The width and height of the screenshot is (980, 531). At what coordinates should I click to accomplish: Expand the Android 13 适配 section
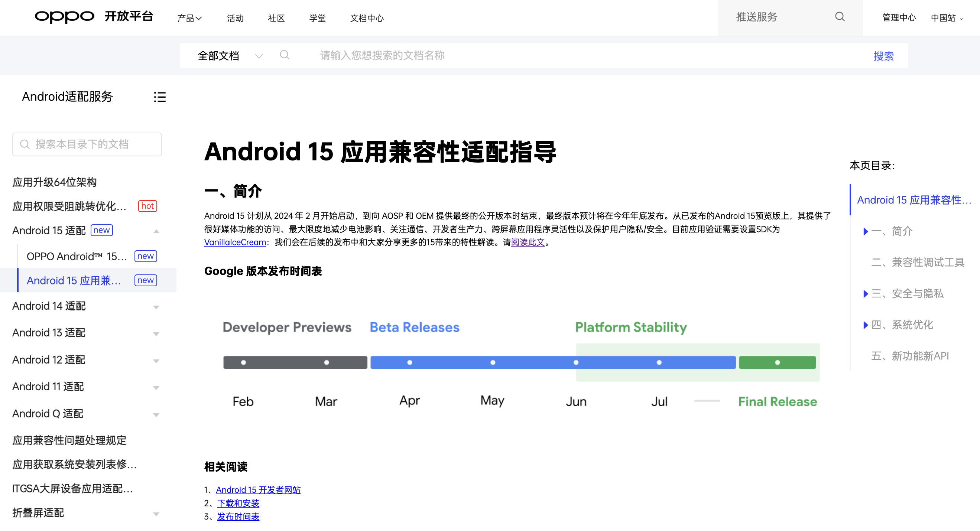[156, 333]
